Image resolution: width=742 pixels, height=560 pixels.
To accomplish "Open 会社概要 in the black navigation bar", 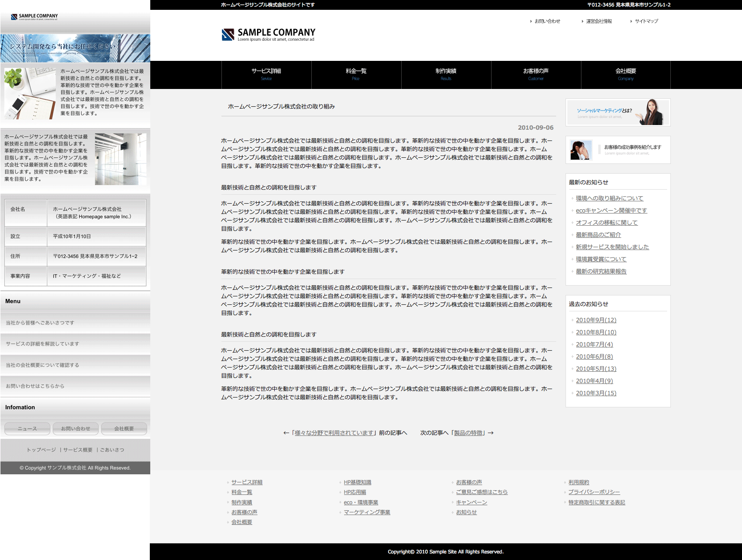I will (626, 74).
